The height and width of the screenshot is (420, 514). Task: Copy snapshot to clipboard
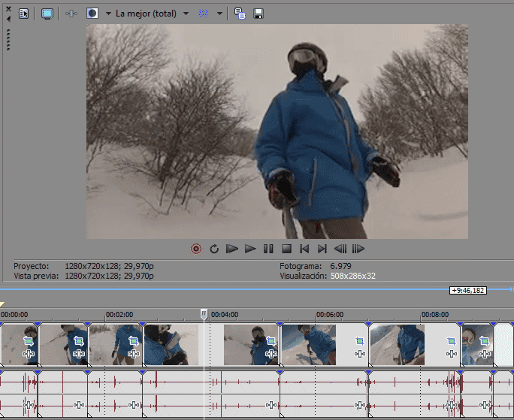click(x=240, y=14)
